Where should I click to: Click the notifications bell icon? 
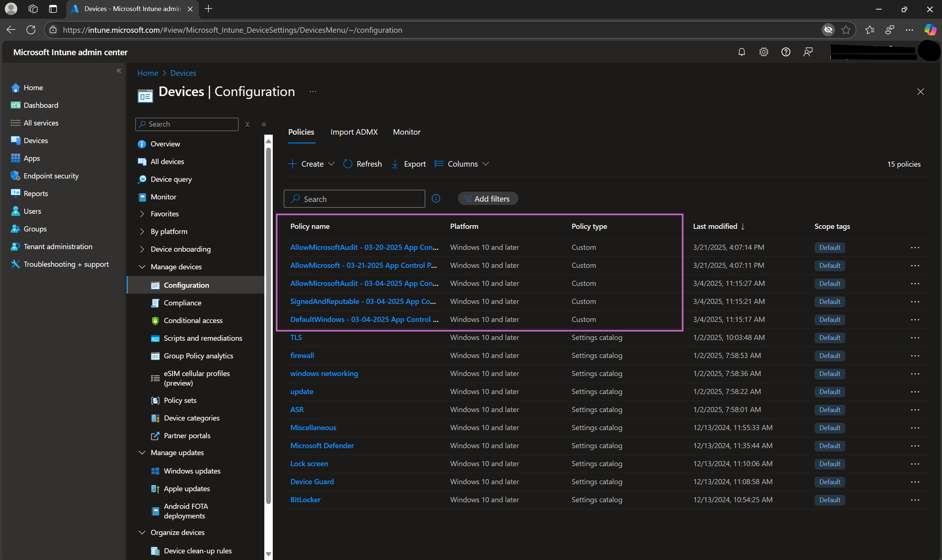pyautogui.click(x=741, y=52)
